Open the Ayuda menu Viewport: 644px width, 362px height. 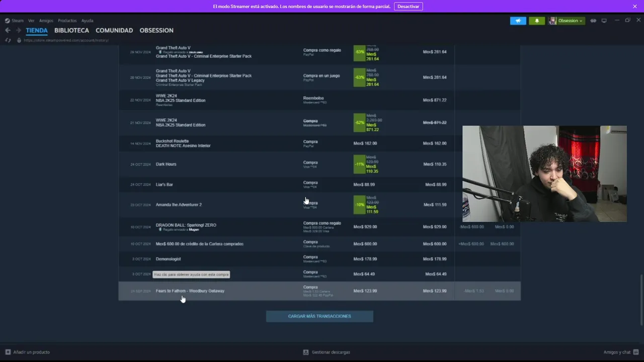click(x=88, y=21)
